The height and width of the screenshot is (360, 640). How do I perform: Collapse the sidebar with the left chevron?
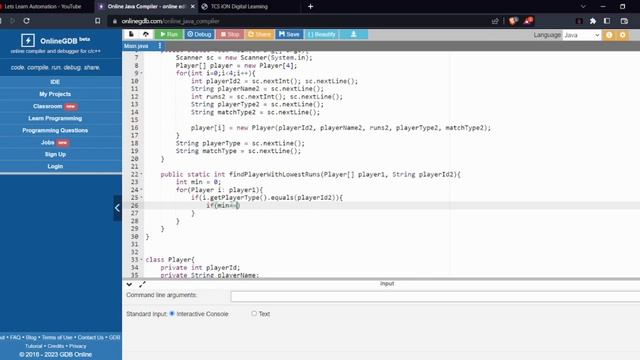(x=117, y=208)
